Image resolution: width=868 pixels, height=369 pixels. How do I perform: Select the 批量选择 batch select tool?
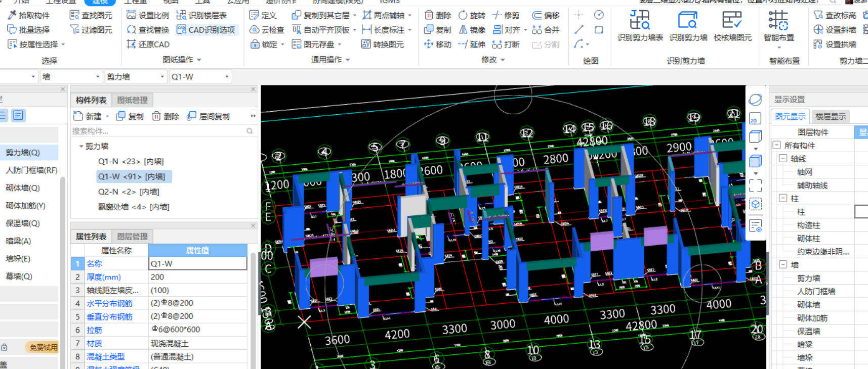[28, 30]
